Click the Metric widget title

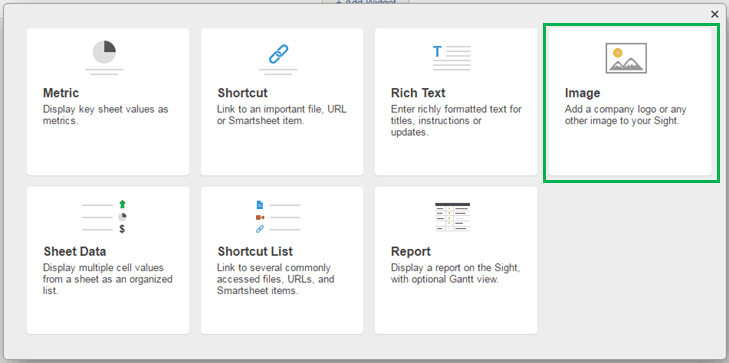point(61,93)
